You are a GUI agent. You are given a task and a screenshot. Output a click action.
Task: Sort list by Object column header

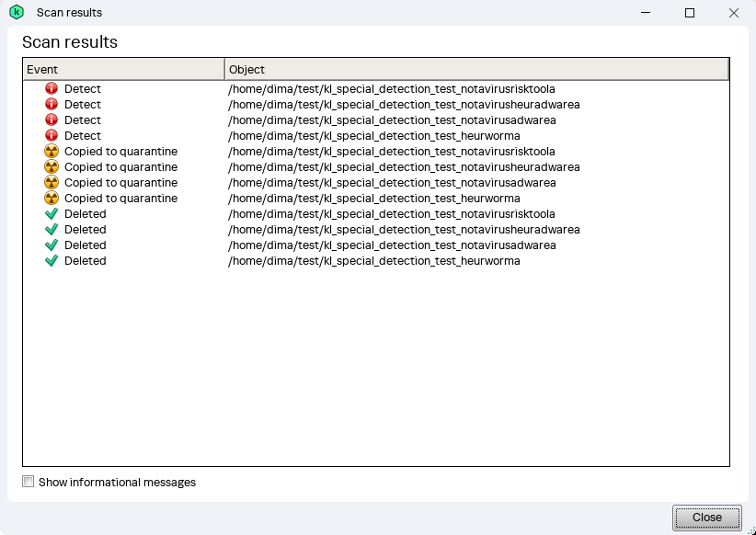tap(476, 69)
